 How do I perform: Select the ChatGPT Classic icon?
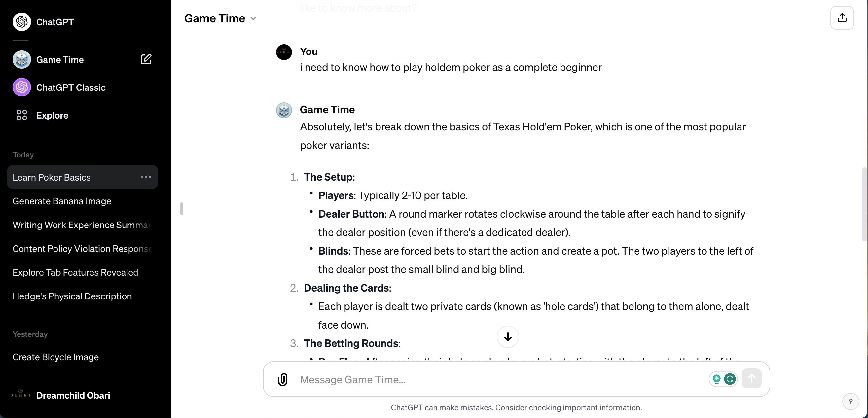click(21, 87)
